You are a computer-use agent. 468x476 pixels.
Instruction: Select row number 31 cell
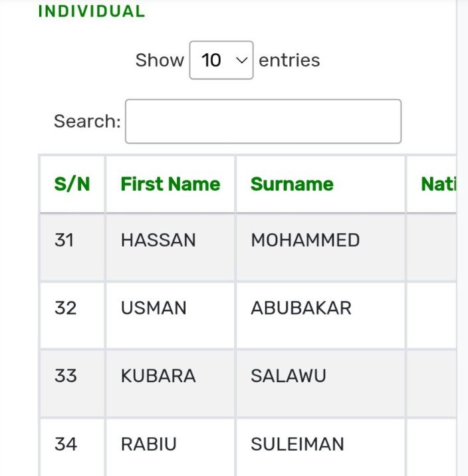click(64, 240)
